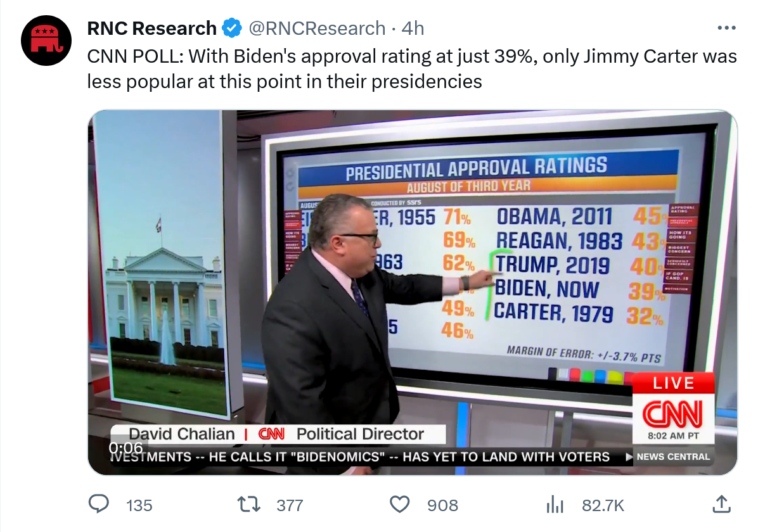Like the tweet with the heart icon
The width and height of the screenshot is (758, 532).
tap(399, 504)
